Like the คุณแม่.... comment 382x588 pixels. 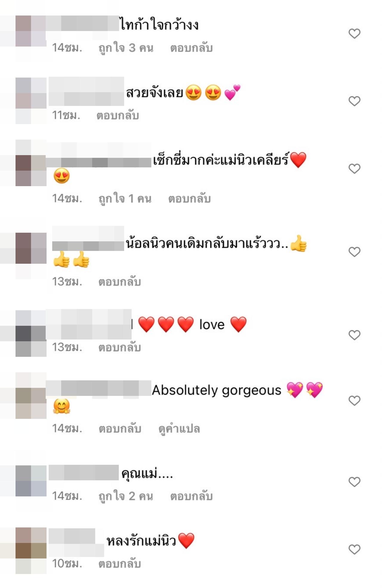coord(355,482)
